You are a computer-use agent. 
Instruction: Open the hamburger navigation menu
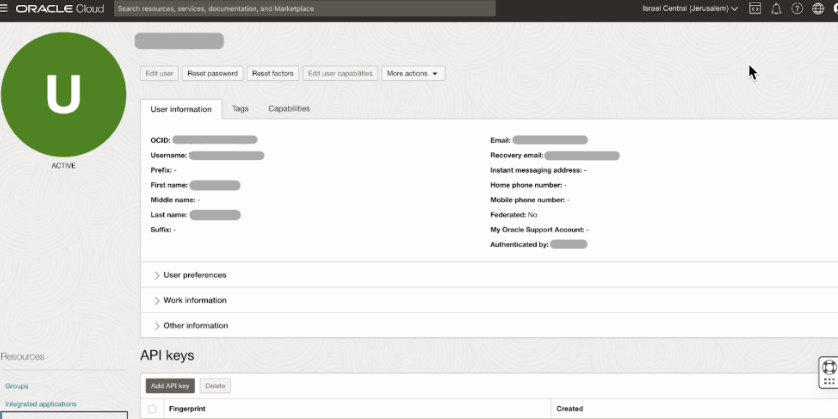[6, 8]
